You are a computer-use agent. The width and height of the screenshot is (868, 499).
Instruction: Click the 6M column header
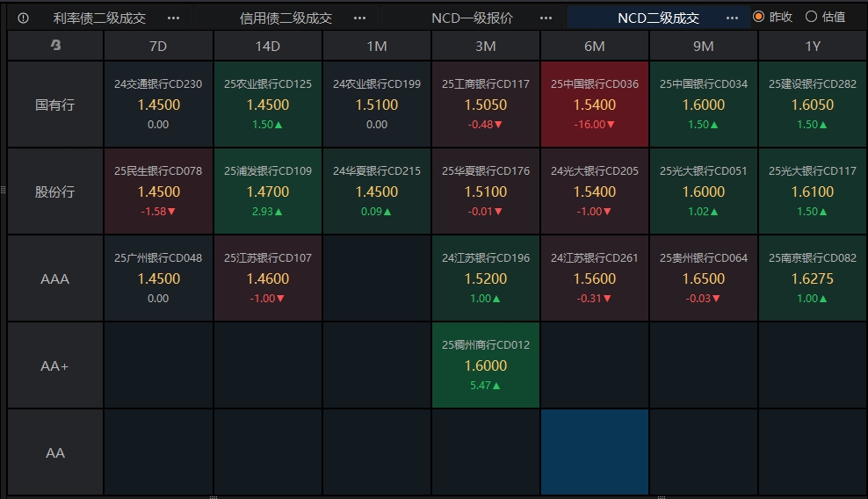coord(595,46)
